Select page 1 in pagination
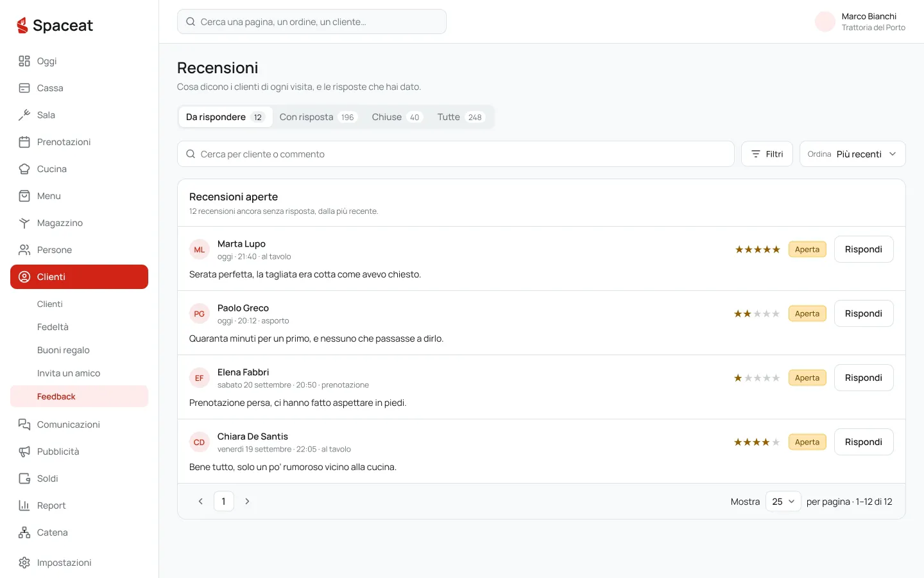Image resolution: width=924 pixels, height=578 pixels. pos(223,502)
